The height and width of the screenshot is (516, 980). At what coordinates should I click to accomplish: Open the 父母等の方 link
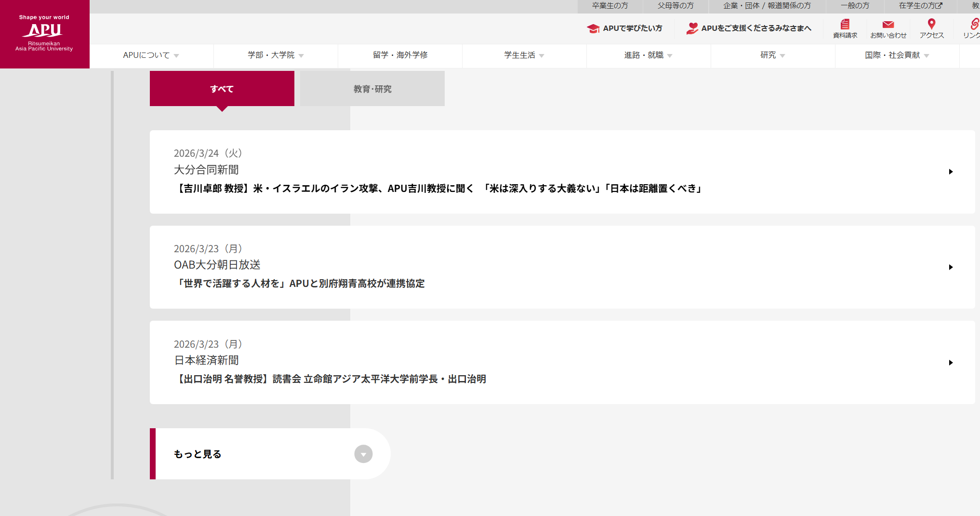pyautogui.click(x=675, y=6)
